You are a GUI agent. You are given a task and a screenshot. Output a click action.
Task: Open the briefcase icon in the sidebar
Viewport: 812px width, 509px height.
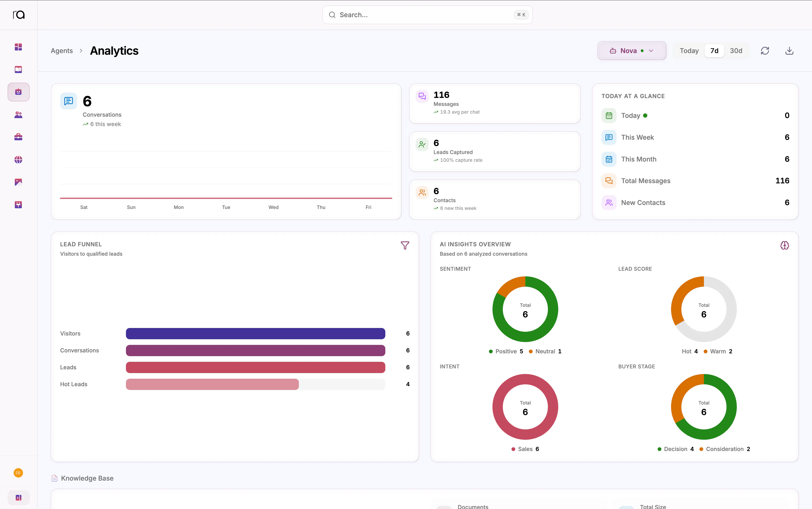tap(19, 137)
